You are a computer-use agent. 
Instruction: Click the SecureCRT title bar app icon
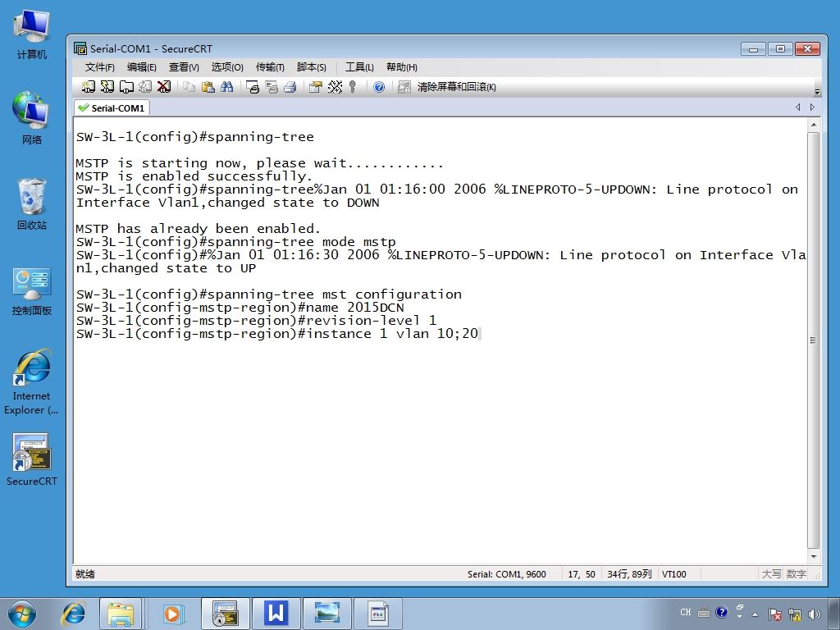pos(80,48)
